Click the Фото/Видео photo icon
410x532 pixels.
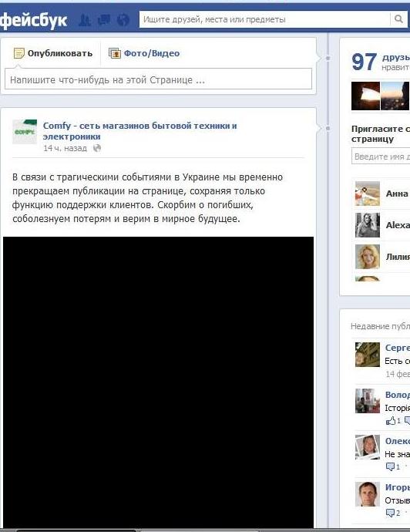click(x=115, y=53)
